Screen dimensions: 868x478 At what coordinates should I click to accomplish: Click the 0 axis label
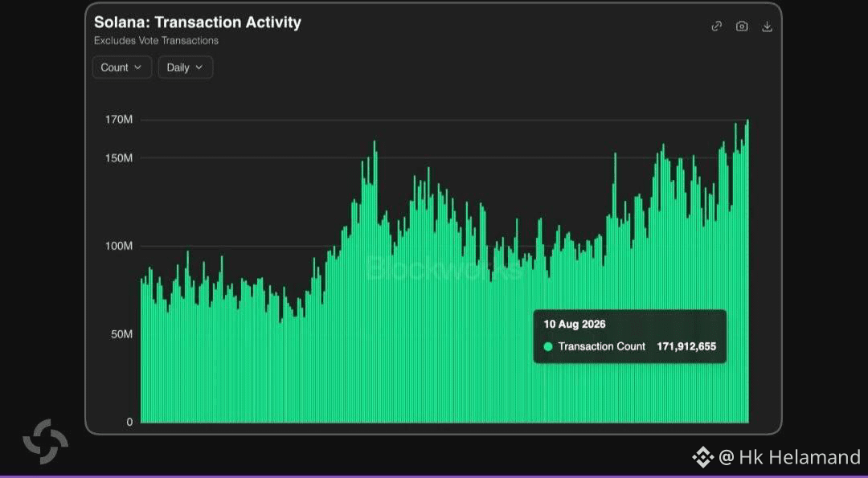point(129,422)
